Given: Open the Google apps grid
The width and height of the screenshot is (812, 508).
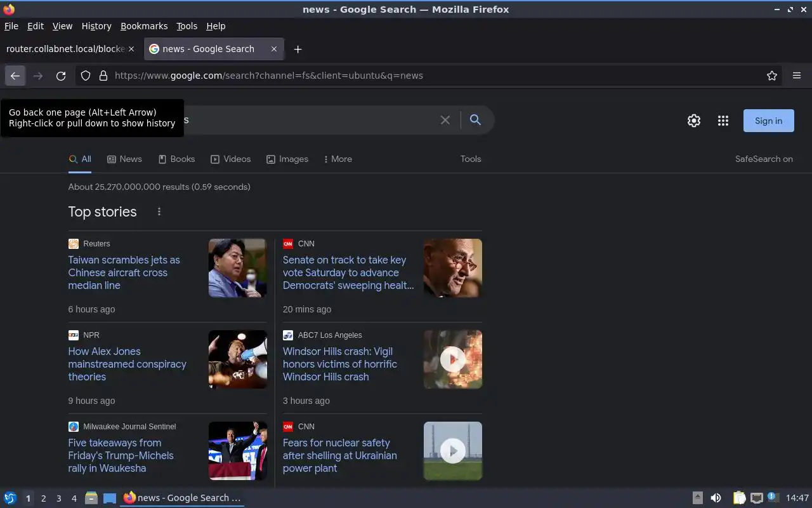Looking at the screenshot, I should point(723,121).
